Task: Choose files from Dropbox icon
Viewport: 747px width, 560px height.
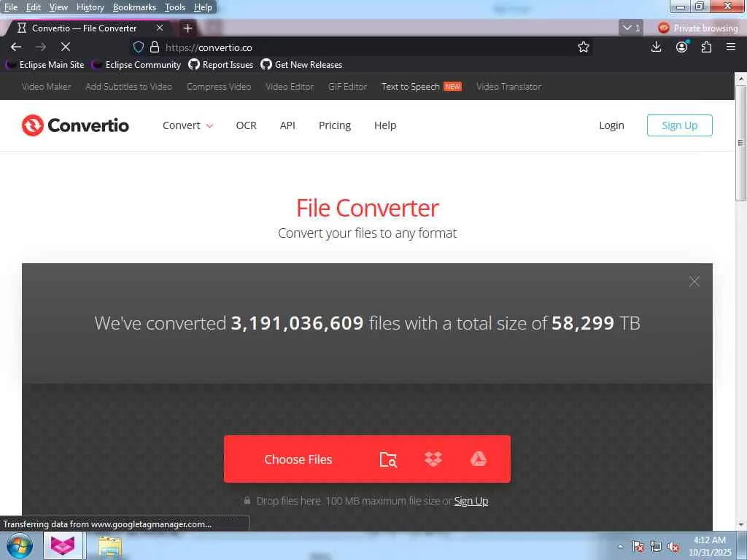Action: [x=433, y=459]
